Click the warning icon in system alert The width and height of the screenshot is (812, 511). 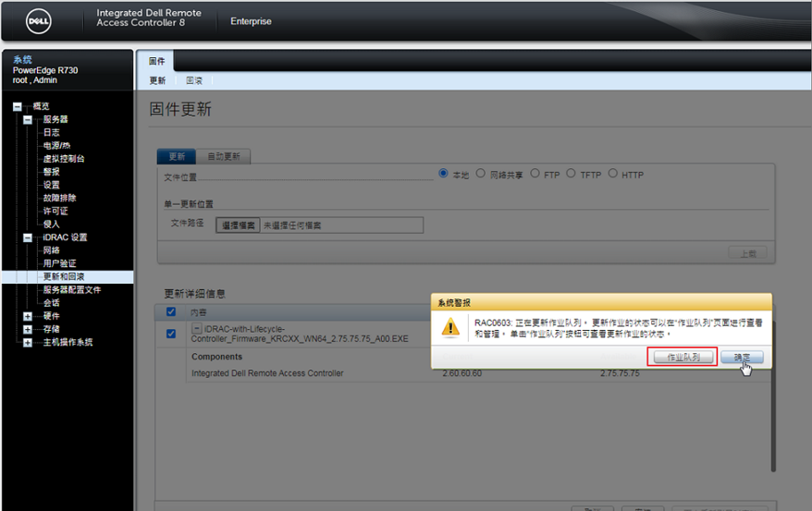pos(450,328)
